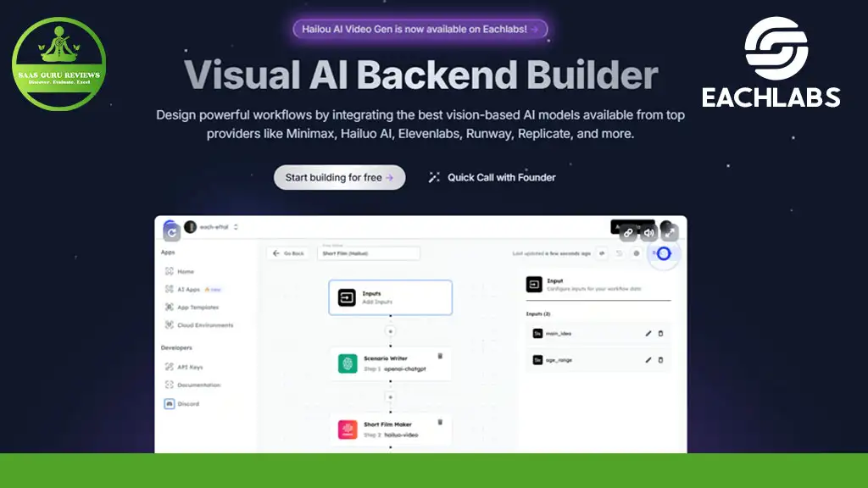
Task: Open App Templates in the sidebar
Action: point(198,307)
